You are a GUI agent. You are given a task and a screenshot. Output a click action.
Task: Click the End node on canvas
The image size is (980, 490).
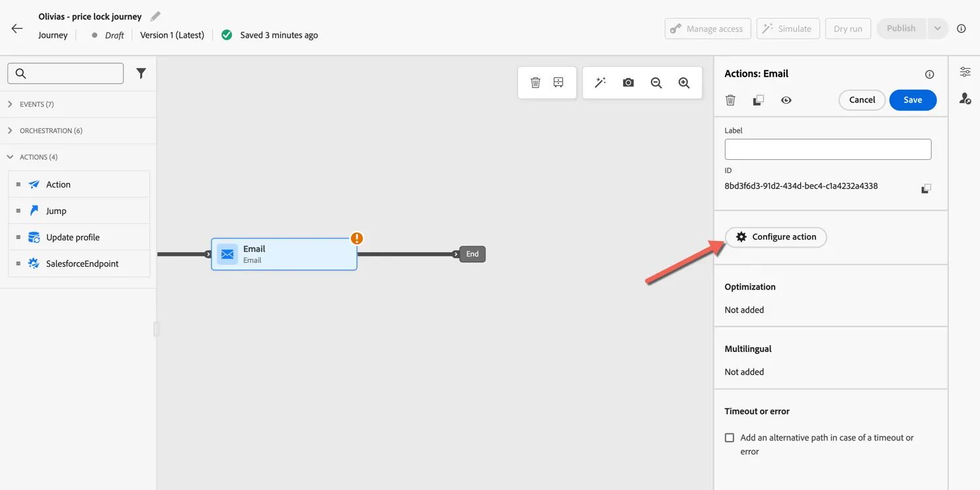pyautogui.click(x=472, y=254)
